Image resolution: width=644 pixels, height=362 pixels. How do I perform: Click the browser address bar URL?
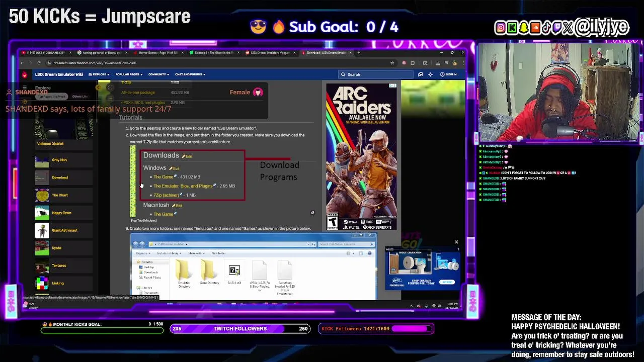[x=95, y=63]
